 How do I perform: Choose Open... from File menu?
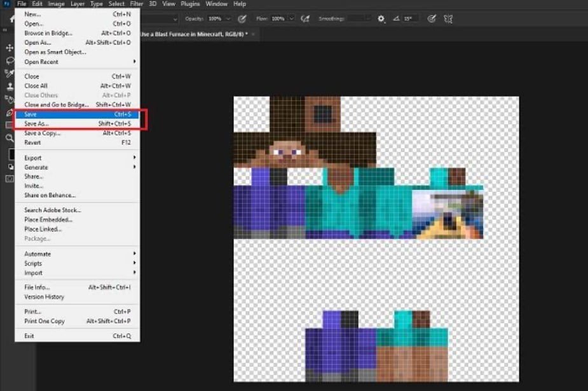pyautogui.click(x=78, y=24)
